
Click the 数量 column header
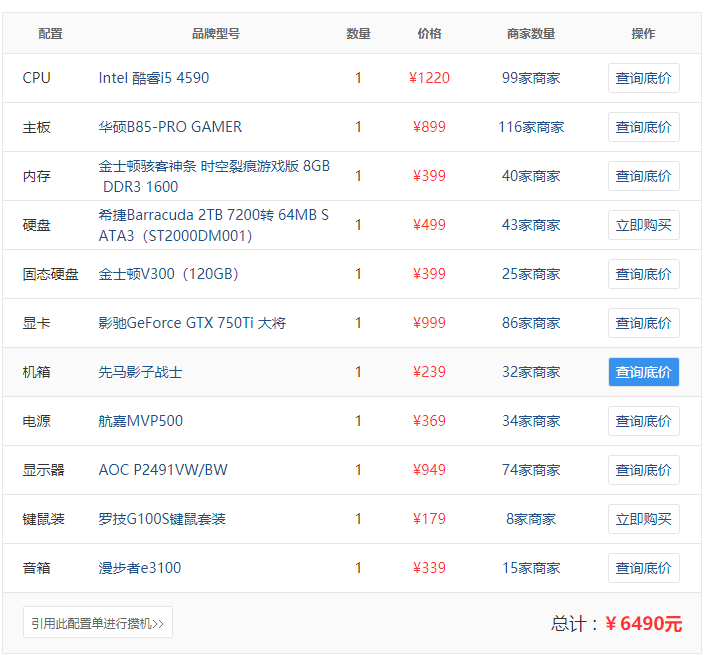(x=358, y=33)
